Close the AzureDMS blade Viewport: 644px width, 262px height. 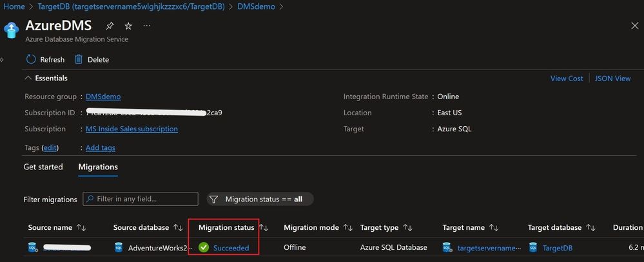click(x=634, y=26)
